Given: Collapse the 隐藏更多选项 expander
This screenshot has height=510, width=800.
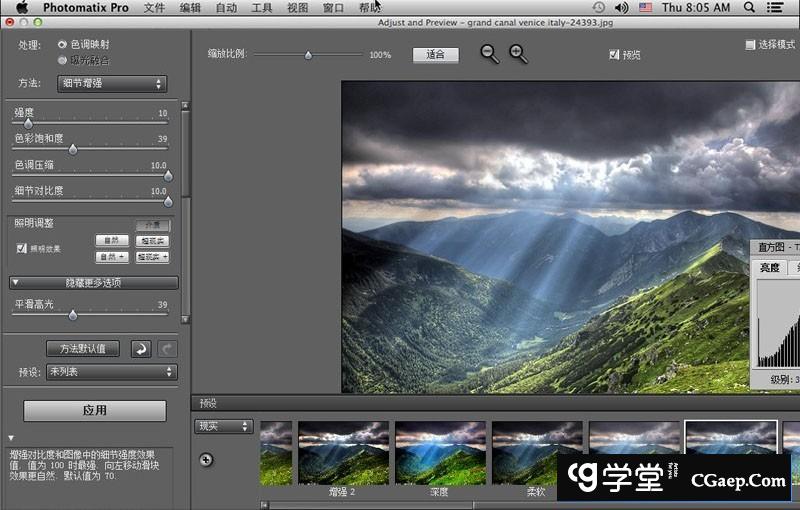Looking at the screenshot, I should point(94,283).
